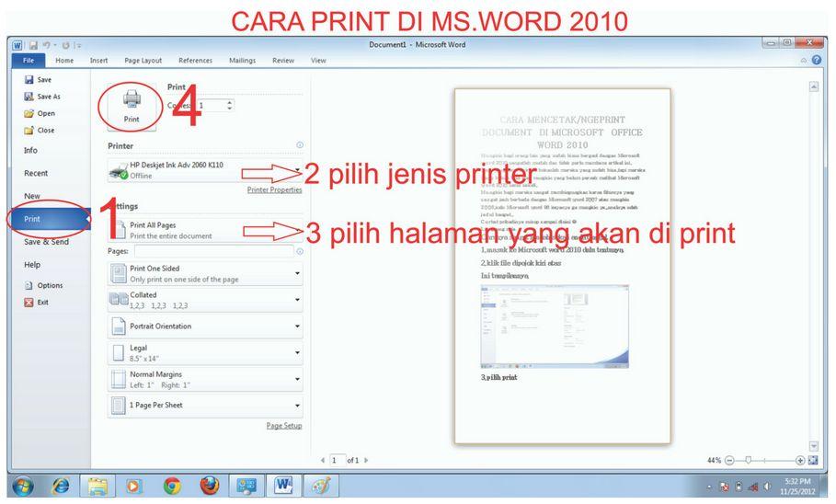Screen dimensions: 836x504
Task: Open Word Help question mark icon
Action: [817, 61]
